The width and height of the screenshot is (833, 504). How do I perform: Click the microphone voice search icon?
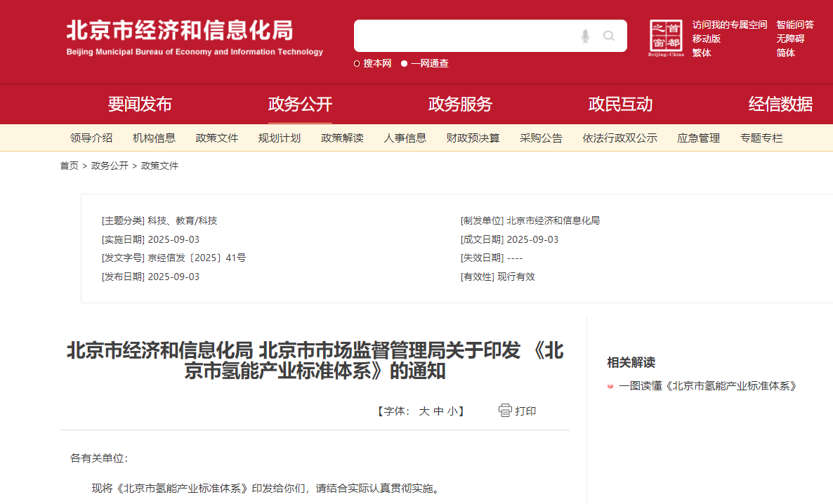pyautogui.click(x=585, y=36)
